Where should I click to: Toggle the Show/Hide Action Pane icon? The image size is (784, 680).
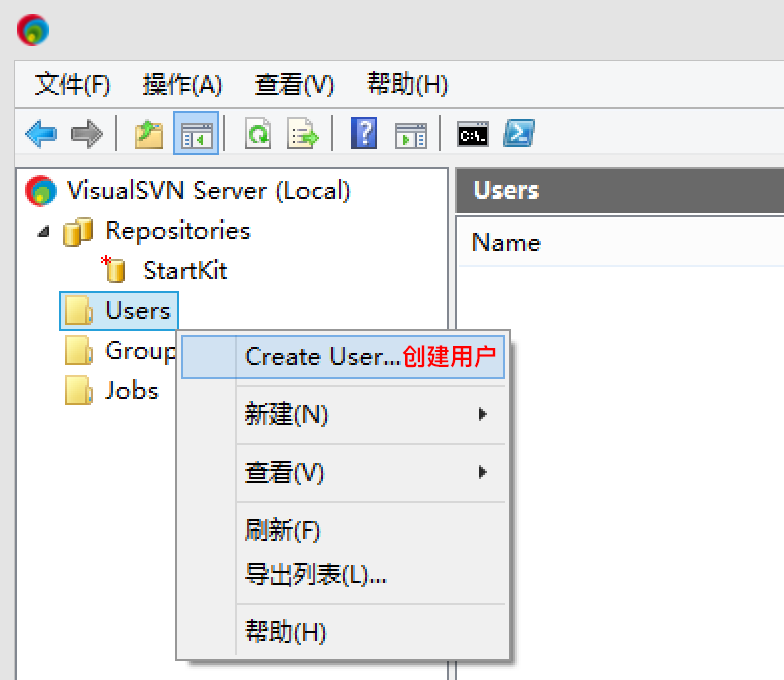tap(410, 134)
